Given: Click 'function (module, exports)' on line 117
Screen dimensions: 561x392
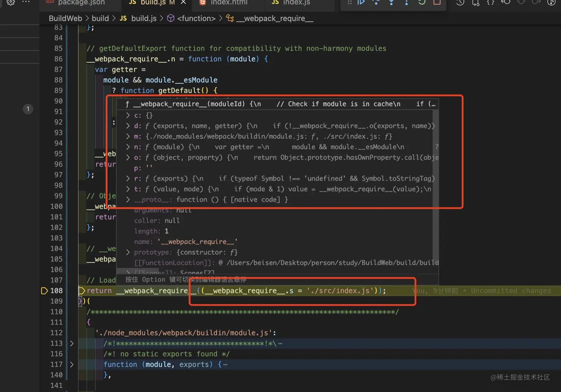Looking at the screenshot, I should click(158, 365).
